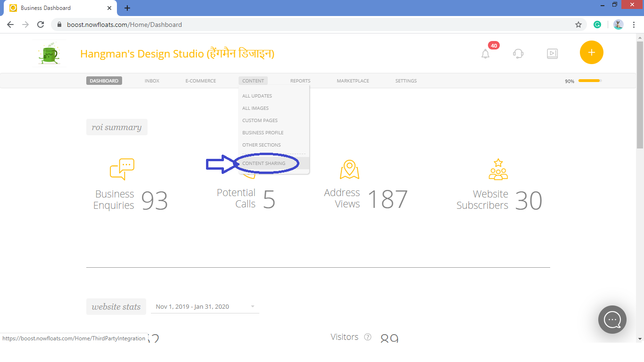Open the Settings menu
644x362 pixels.
(x=406, y=81)
